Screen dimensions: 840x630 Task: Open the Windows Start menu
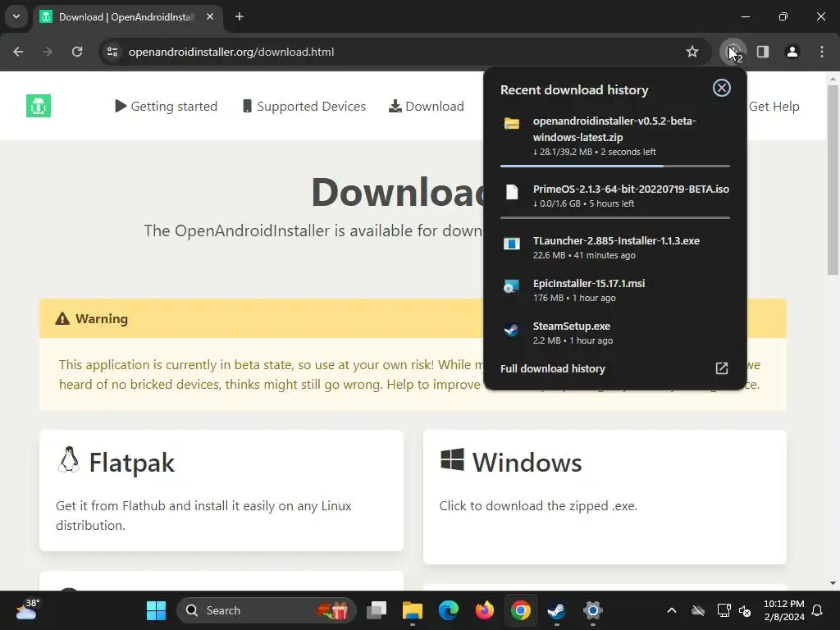(156, 610)
